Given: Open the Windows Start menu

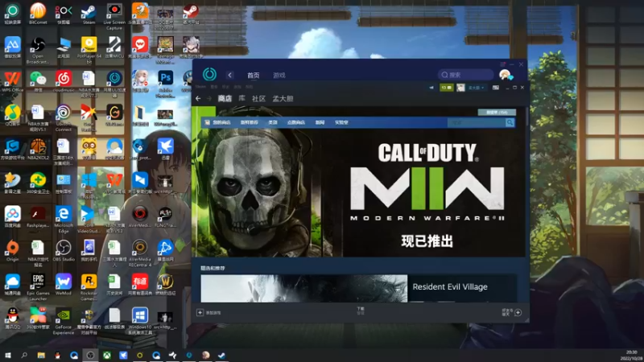Looking at the screenshot, I should pos(8,355).
